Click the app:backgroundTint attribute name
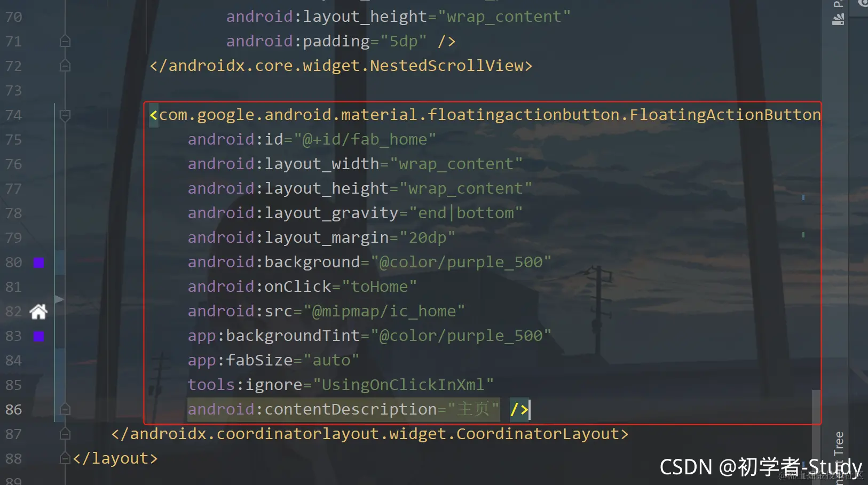 274,336
